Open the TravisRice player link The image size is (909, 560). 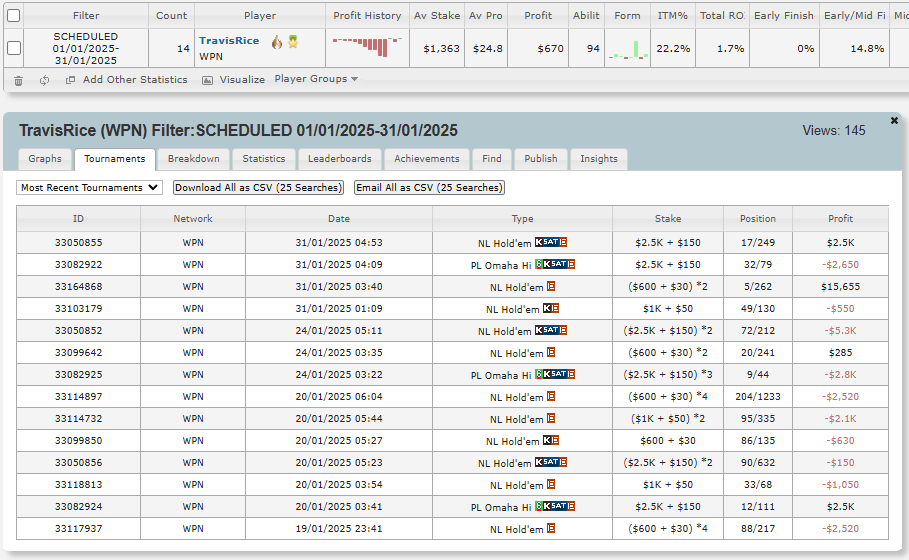click(229, 41)
